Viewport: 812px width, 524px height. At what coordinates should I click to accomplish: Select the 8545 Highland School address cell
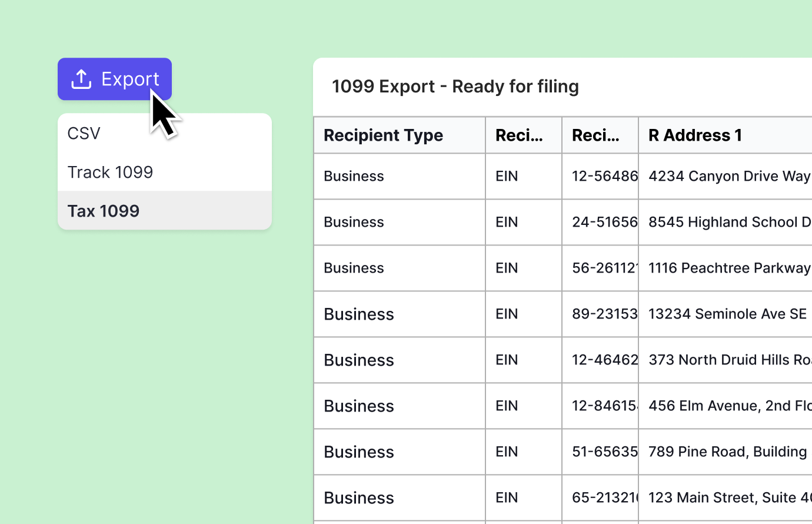point(728,222)
